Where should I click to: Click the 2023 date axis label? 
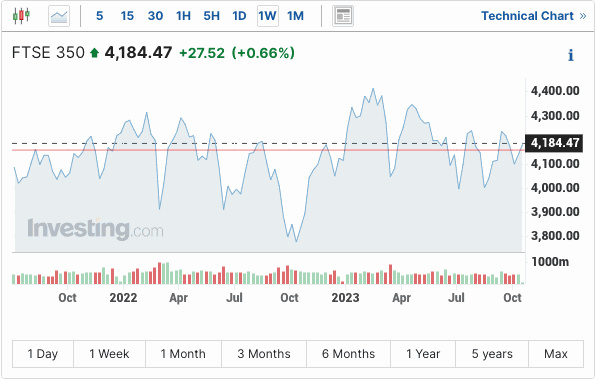click(x=345, y=298)
